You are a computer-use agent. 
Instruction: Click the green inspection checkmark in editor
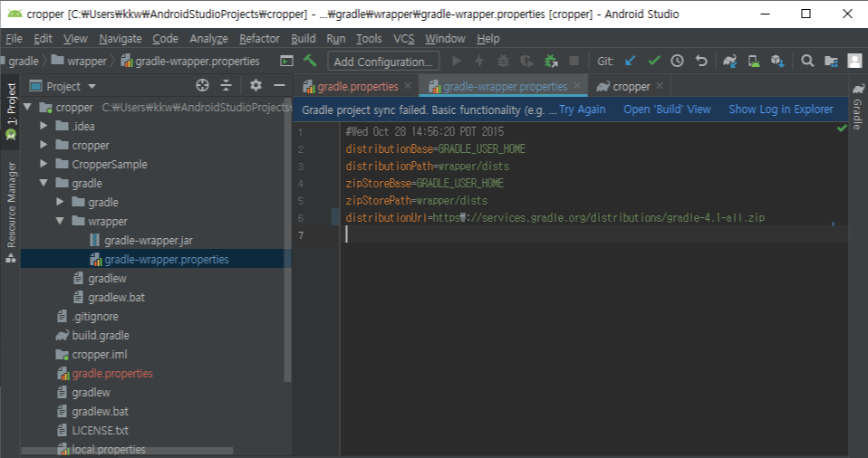click(842, 129)
